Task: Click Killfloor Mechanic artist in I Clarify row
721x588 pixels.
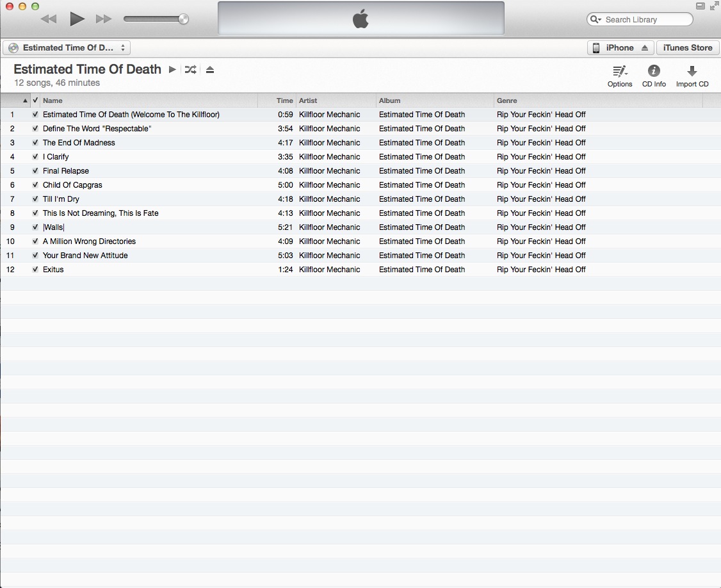Action: pos(329,157)
